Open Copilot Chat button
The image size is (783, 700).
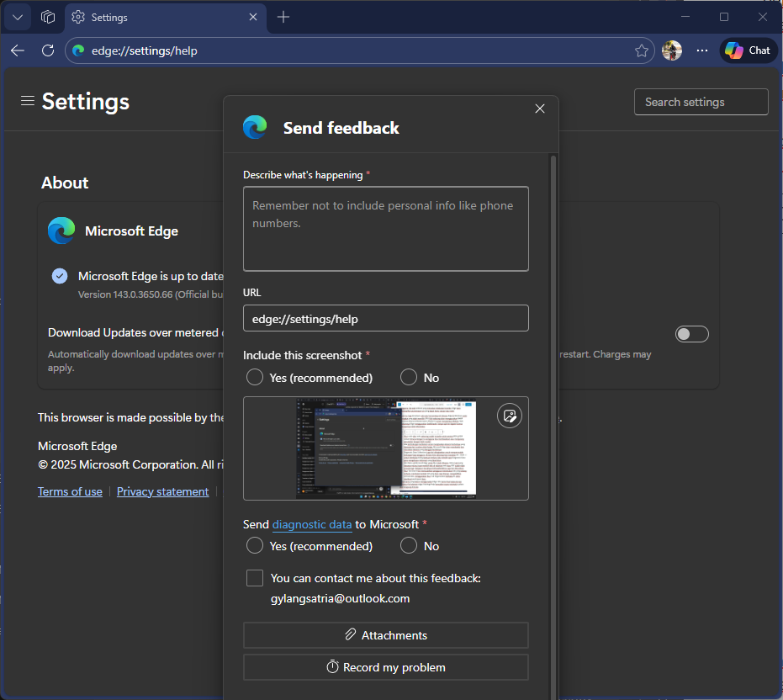click(748, 50)
